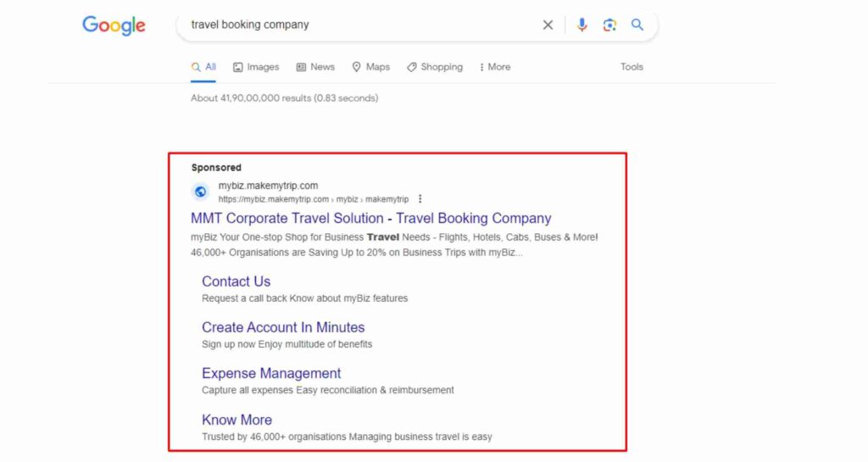Image resolution: width=868 pixels, height=462 pixels.
Task: Switch to the Images tab
Action: 256,67
